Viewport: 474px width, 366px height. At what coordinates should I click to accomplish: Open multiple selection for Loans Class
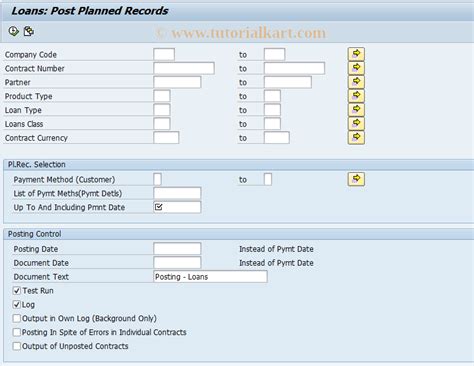(356, 124)
